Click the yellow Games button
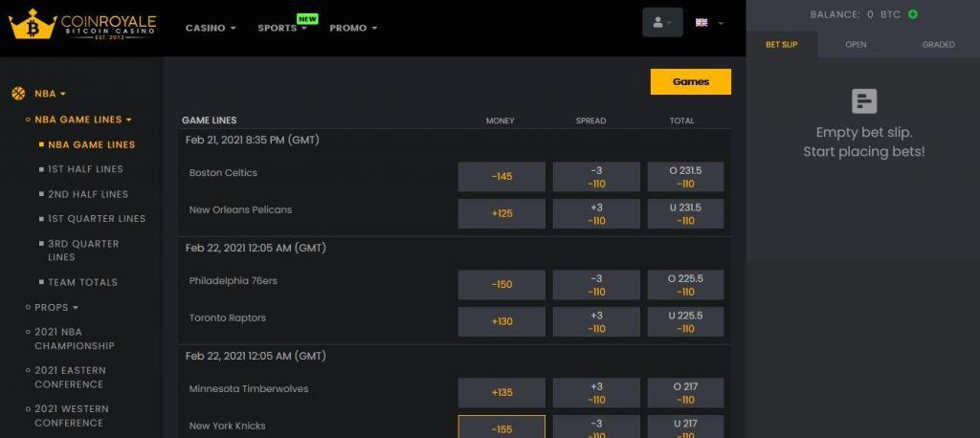Image resolution: width=980 pixels, height=438 pixels. [691, 82]
